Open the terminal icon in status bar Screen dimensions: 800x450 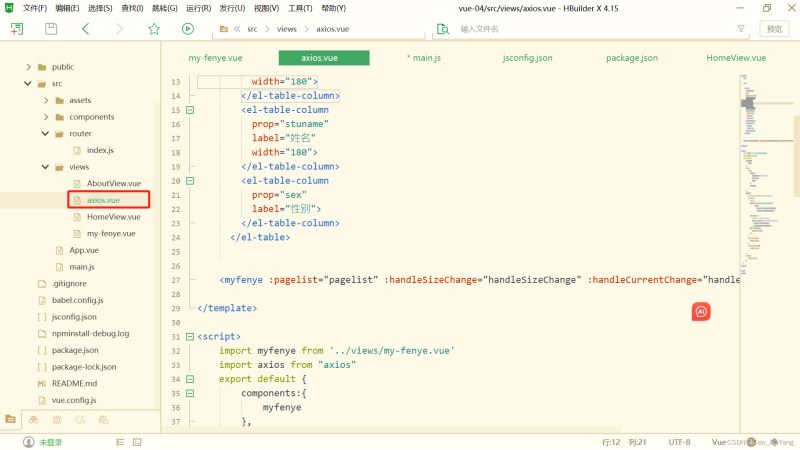137,442
